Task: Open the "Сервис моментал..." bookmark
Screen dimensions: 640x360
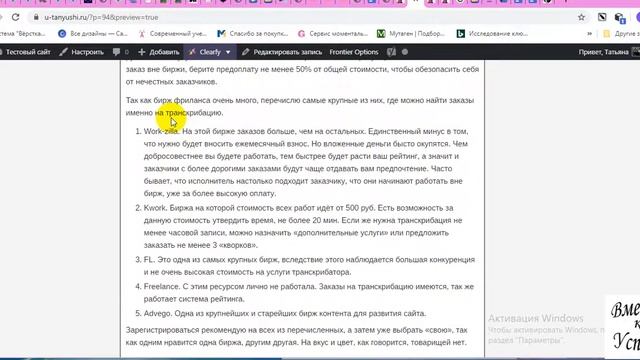Action: [x=333, y=33]
